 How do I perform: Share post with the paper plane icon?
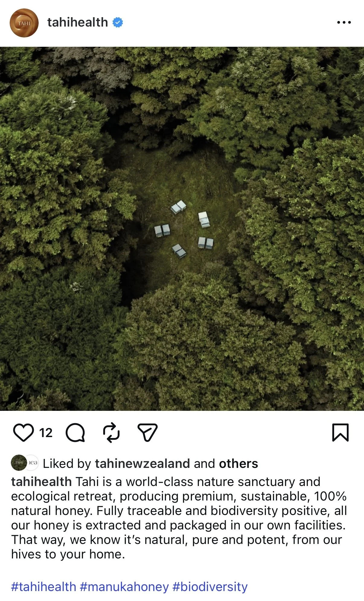[x=148, y=433]
